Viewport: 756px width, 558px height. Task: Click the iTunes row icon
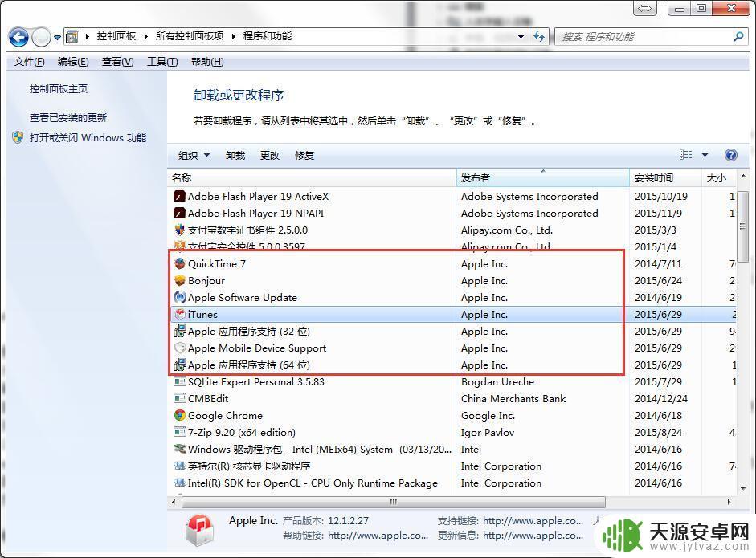[179, 314]
